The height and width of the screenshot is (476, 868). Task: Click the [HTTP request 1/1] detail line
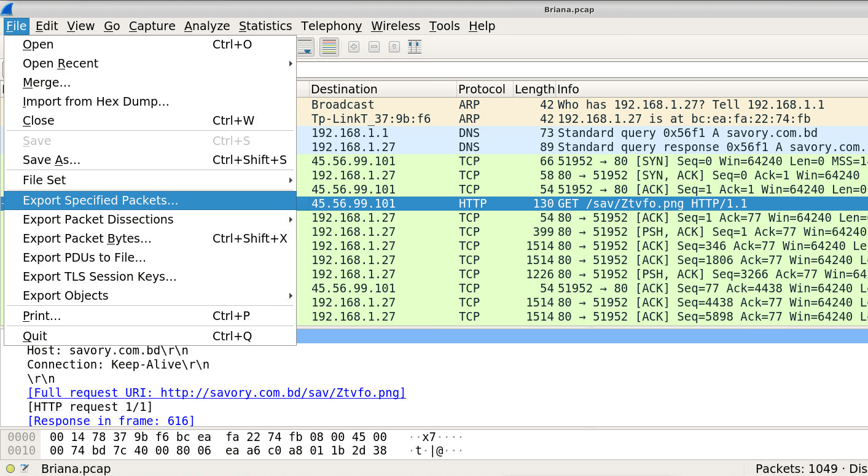(90, 407)
